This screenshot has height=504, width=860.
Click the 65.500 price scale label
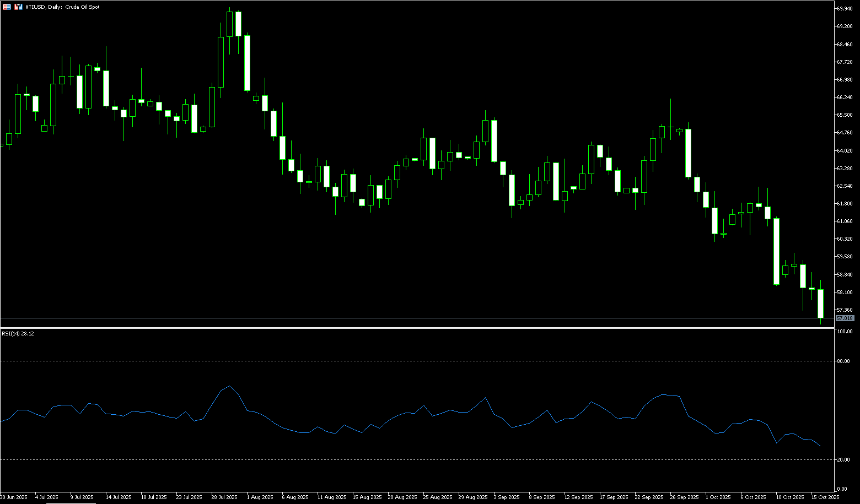(x=845, y=115)
